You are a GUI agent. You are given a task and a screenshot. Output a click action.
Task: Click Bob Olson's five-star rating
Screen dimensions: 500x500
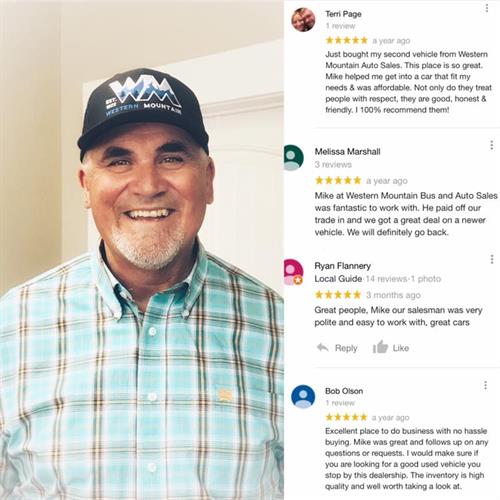click(346, 417)
